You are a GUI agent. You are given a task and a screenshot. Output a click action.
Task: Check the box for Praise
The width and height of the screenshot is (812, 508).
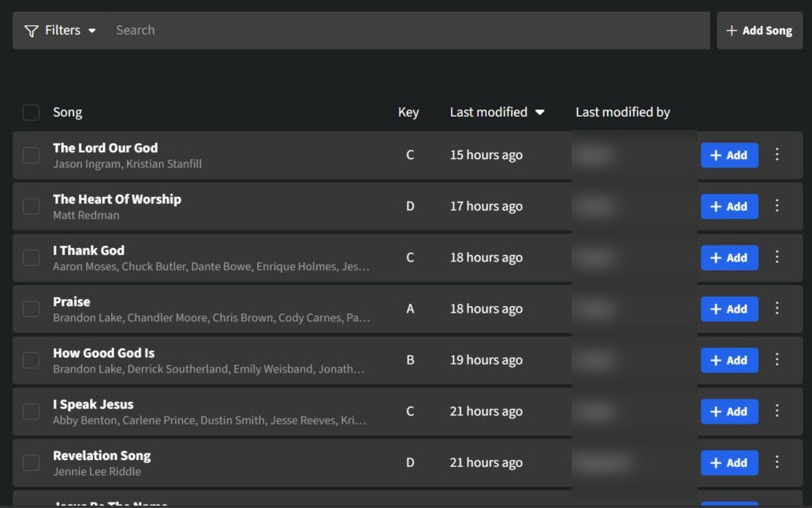pos(31,309)
